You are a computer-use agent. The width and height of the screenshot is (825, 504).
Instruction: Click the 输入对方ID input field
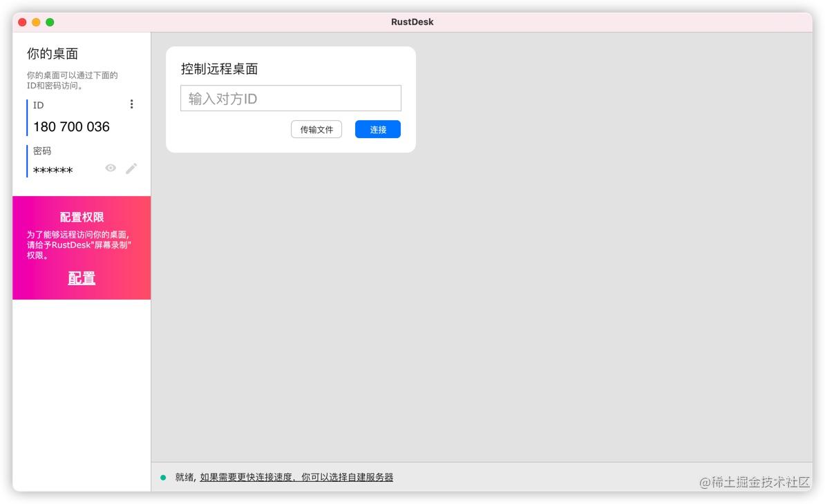[290, 98]
